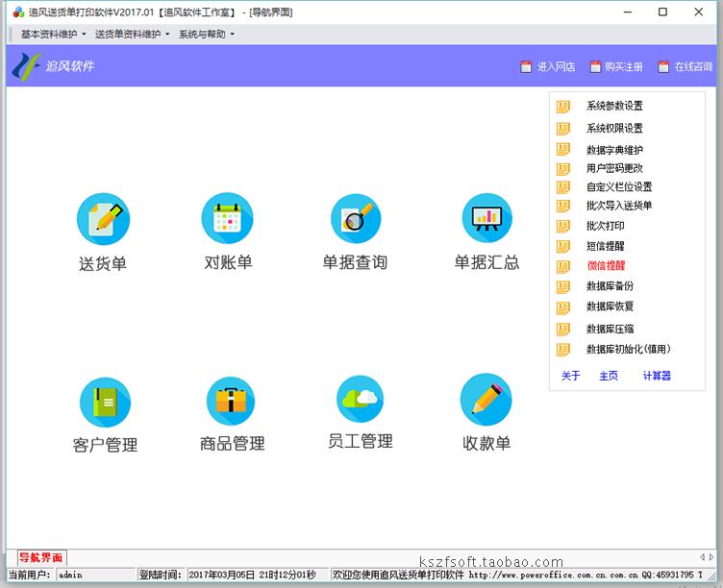Click the icon beside 短信提醒
This screenshot has height=588, width=723.
pos(563,247)
